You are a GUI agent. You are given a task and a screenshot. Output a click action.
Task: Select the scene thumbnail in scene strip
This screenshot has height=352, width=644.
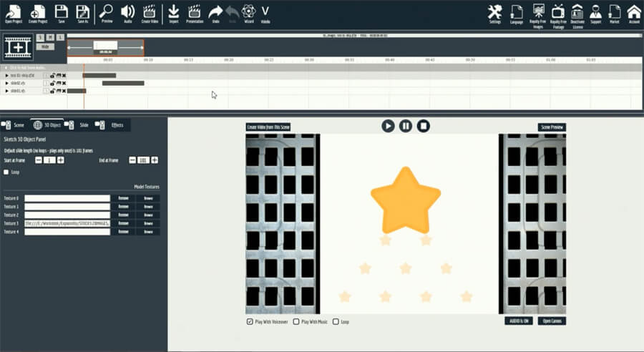pyautogui.click(x=106, y=48)
